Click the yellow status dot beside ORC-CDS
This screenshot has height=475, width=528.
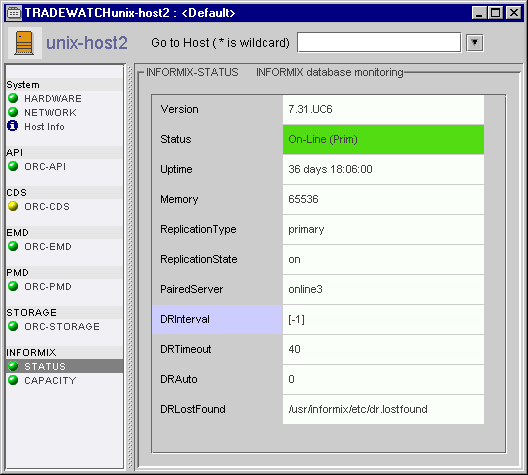13,206
